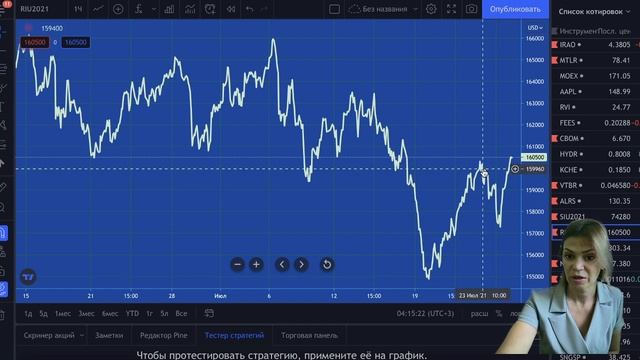Select MOEX in the watchlist
Image resolution: width=640 pixels, height=360 pixels.
(596, 76)
